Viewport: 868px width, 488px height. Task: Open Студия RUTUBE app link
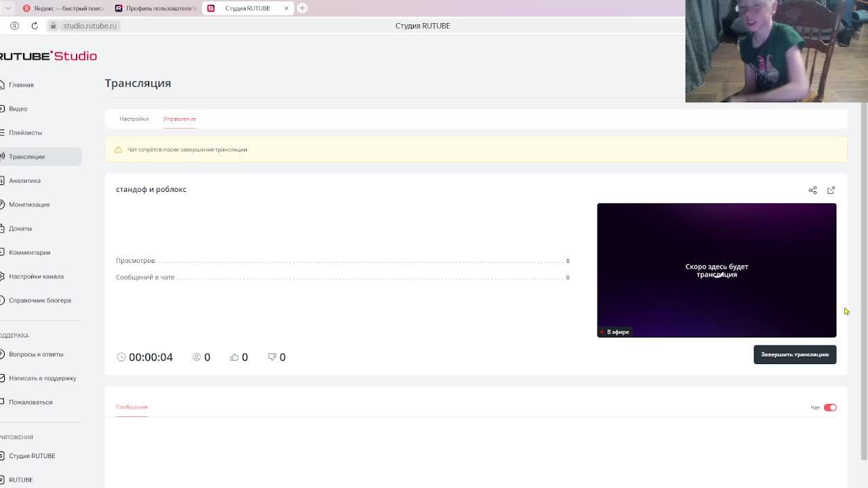coord(32,455)
